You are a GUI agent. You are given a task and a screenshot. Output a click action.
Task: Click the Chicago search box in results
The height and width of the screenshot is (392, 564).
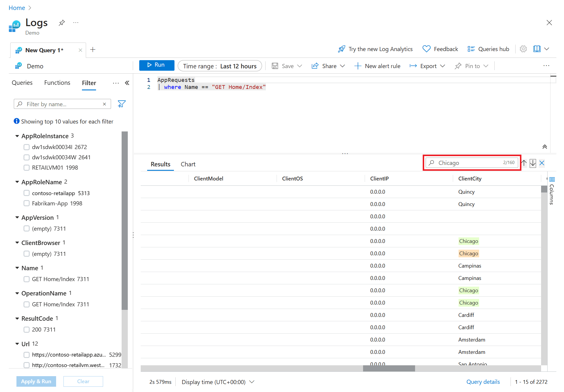472,163
